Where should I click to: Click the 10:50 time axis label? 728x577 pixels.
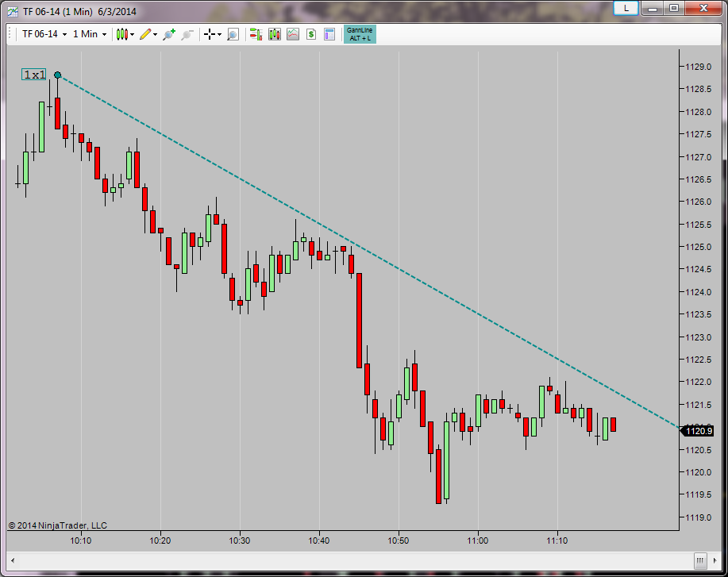click(399, 540)
